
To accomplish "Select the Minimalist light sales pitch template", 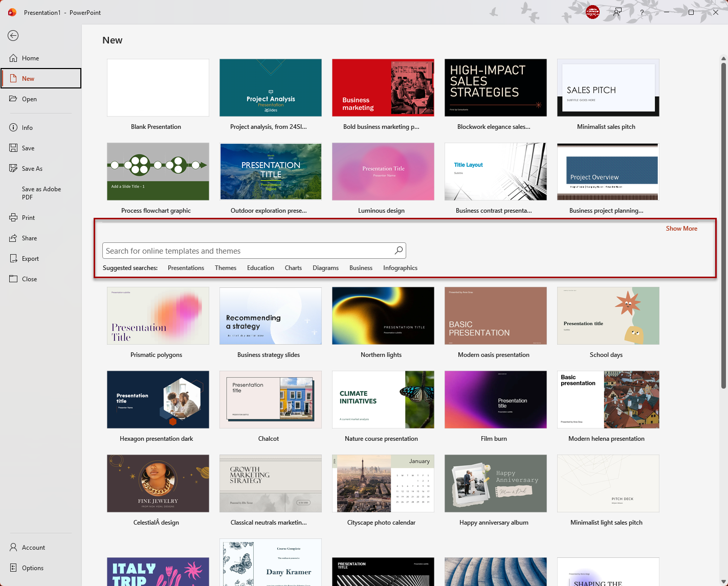I will (x=608, y=483).
